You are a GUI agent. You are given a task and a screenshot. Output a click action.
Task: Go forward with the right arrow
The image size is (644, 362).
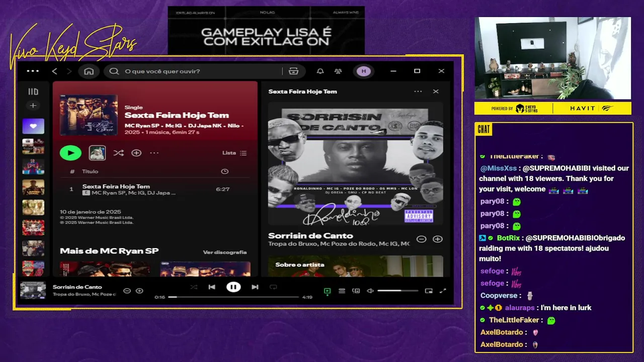click(x=69, y=71)
